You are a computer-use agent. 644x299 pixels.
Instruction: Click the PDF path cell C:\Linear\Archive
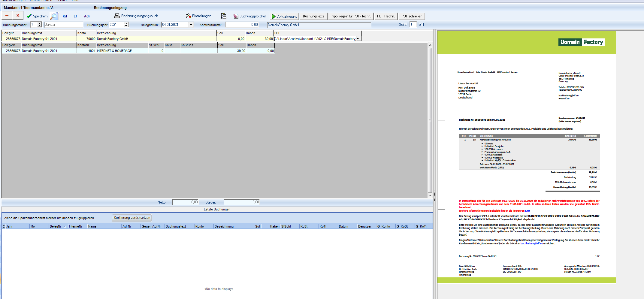[x=315, y=39]
